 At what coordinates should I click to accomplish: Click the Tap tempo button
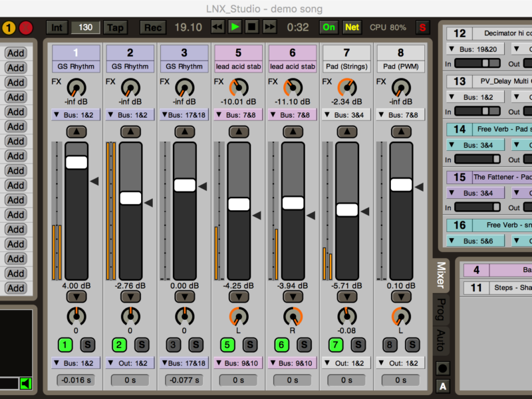pos(116,27)
